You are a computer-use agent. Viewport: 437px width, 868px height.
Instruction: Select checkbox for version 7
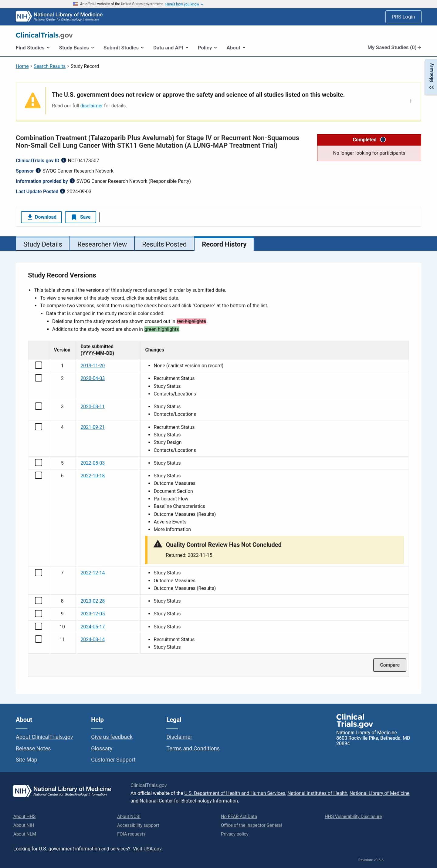point(39,573)
